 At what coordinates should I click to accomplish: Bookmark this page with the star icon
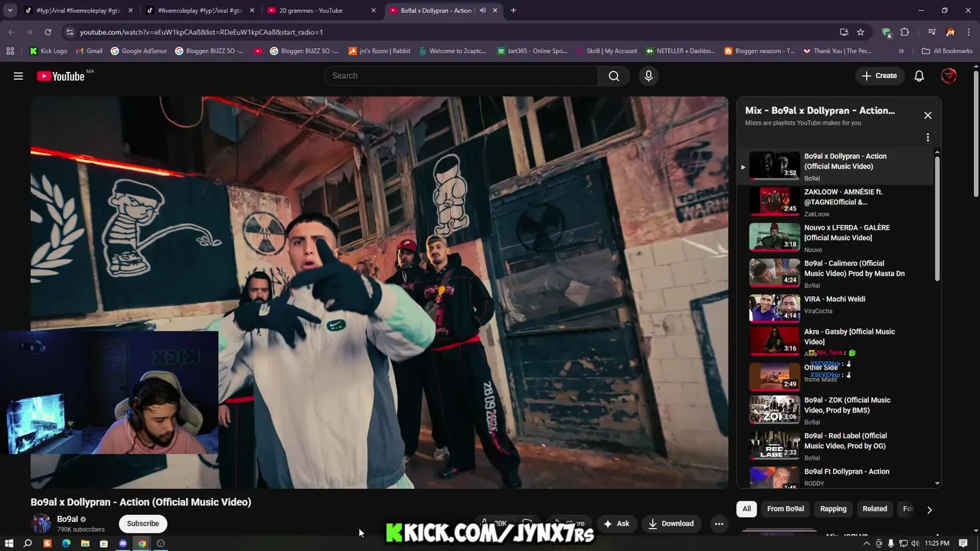(x=861, y=32)
